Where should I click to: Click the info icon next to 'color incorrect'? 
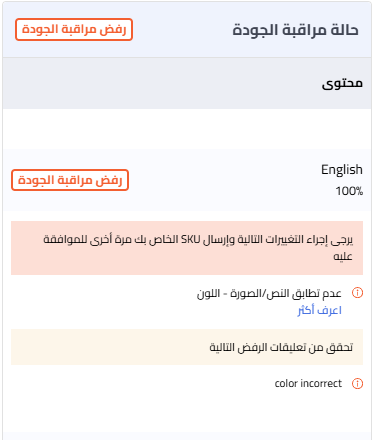357,383
